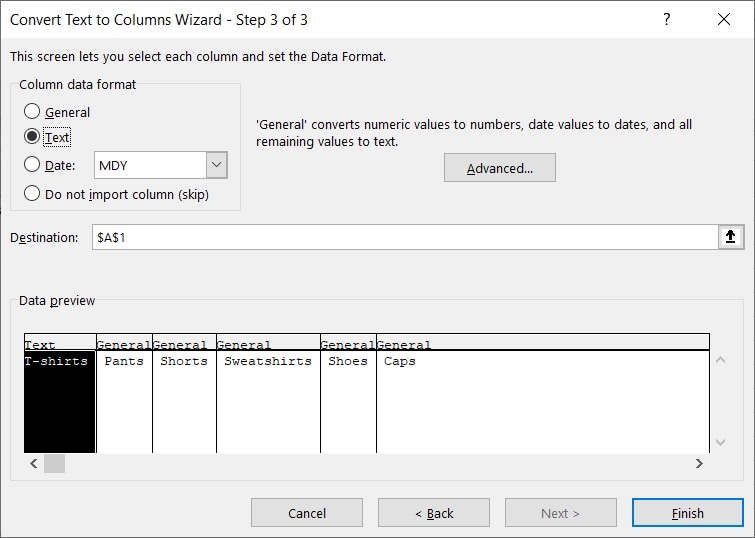The image size is (755, 538).
Task: Click the preview's left scroll arrow
Action: pyautogui.click(x=34, y=463)
